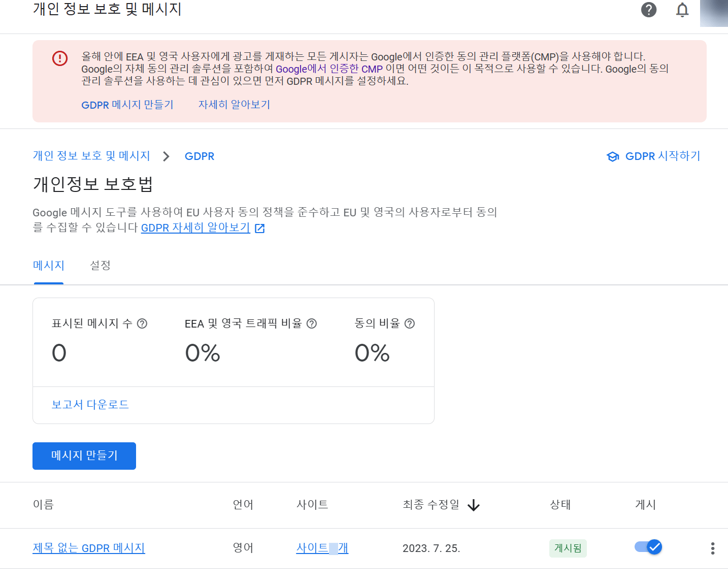Image resolution: width=728 pixels, height=585 pixels.
Task: Click the 게시됨 status badge
Action: [568, 548]
